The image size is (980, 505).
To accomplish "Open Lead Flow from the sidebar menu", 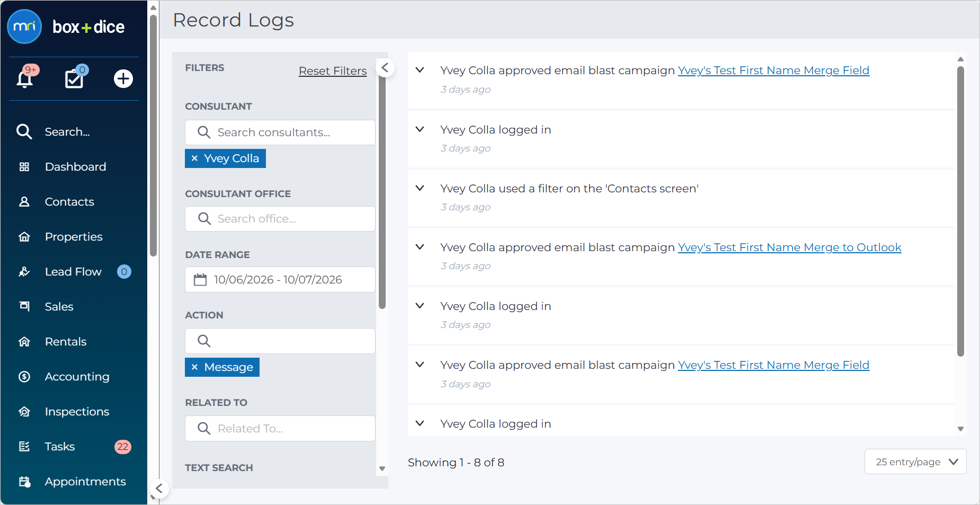I will click(73, 272).
